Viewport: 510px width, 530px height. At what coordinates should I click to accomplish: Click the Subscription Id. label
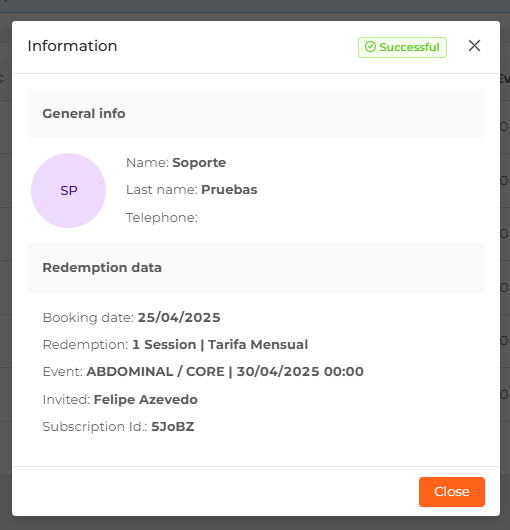(95, 427)
